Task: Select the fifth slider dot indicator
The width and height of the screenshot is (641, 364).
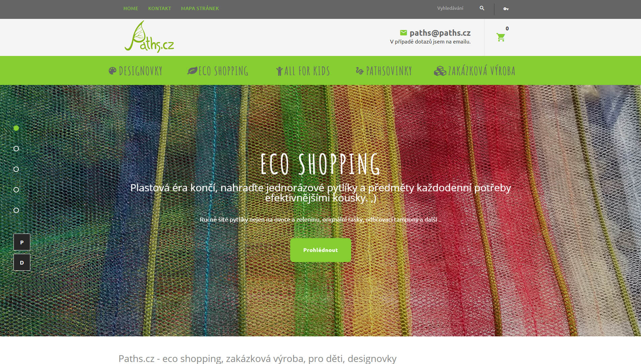Action: (x=16, y=210)
